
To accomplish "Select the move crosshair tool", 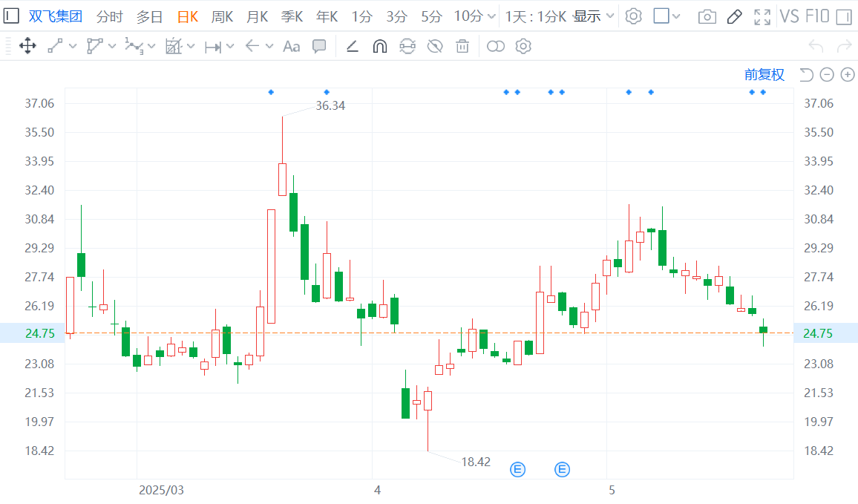I will tap(27, 47).
